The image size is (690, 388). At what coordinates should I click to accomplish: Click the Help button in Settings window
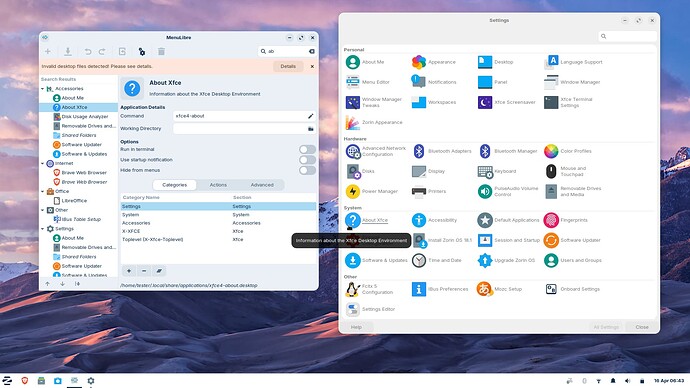[x=356, y=327]
